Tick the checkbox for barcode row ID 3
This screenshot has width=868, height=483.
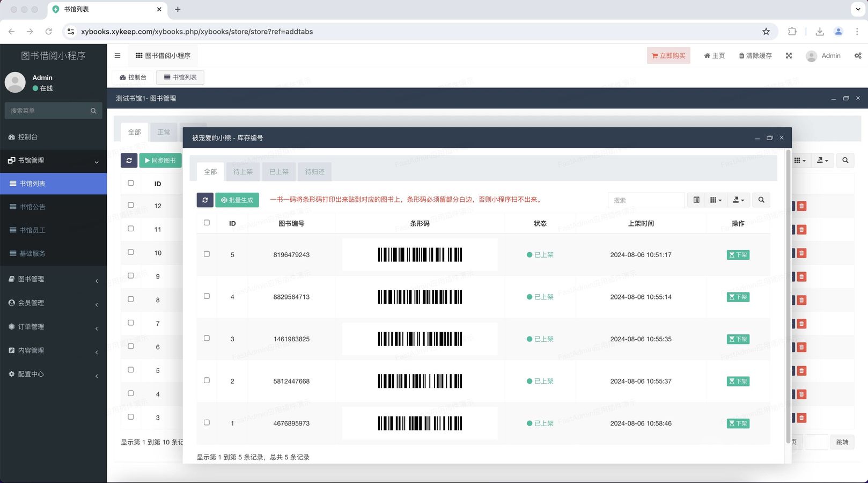click(207, 339)
